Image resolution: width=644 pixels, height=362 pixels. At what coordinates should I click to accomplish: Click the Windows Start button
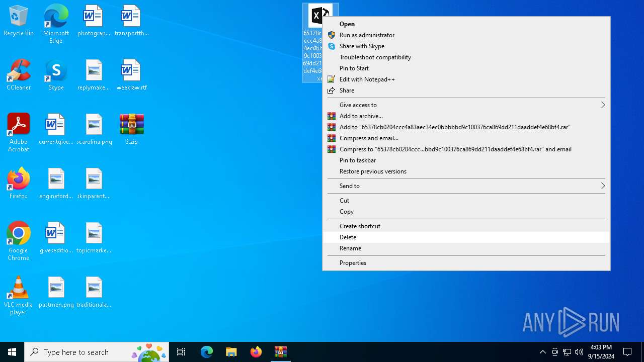(x=12, y=352)
